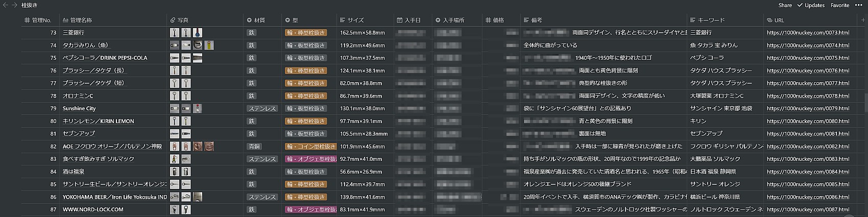868x217 pixels.
Task: Click Favorite to star this page
Action: 839,5
